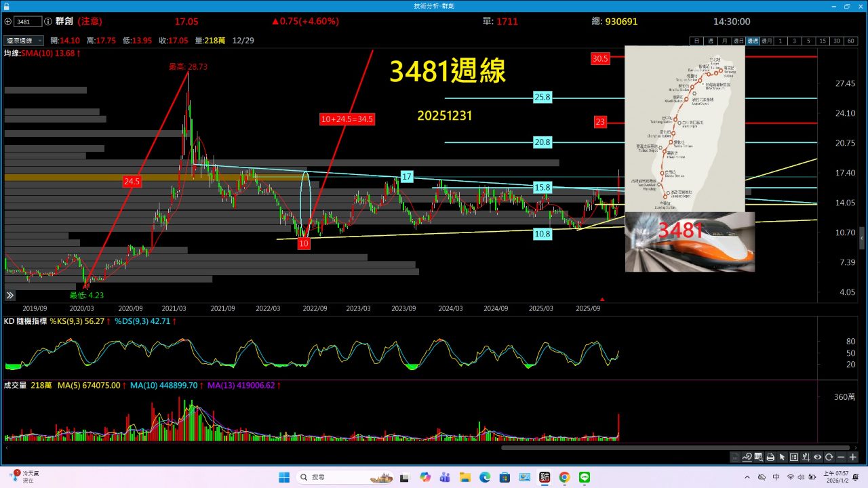Select the 60-minute timeframe tab
Viewport: 868px width, 488px height.
coord(850,41)
